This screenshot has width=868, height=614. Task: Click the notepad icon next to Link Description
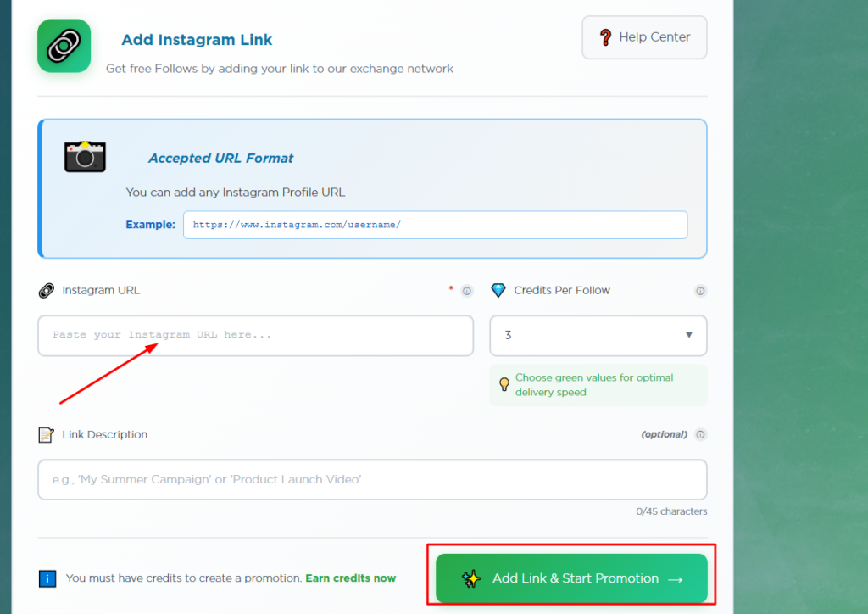tap(47, 434)
